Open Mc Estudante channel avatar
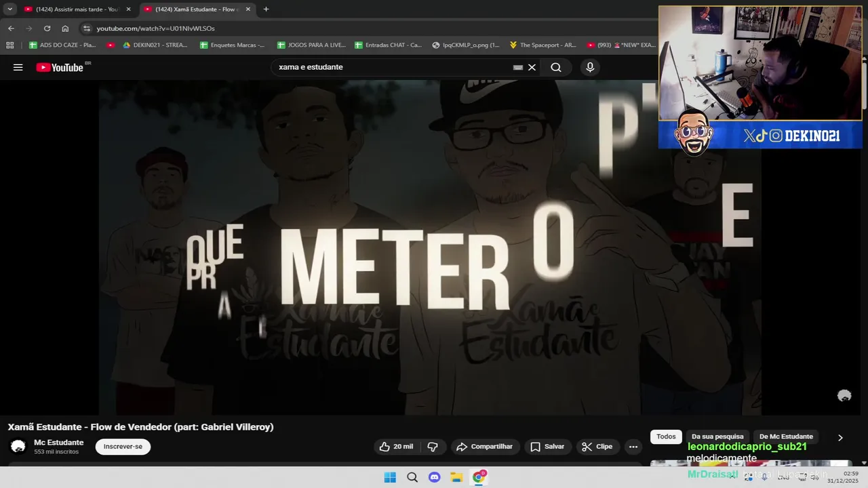This screenshot has height=488, width=868. [18, 447]
